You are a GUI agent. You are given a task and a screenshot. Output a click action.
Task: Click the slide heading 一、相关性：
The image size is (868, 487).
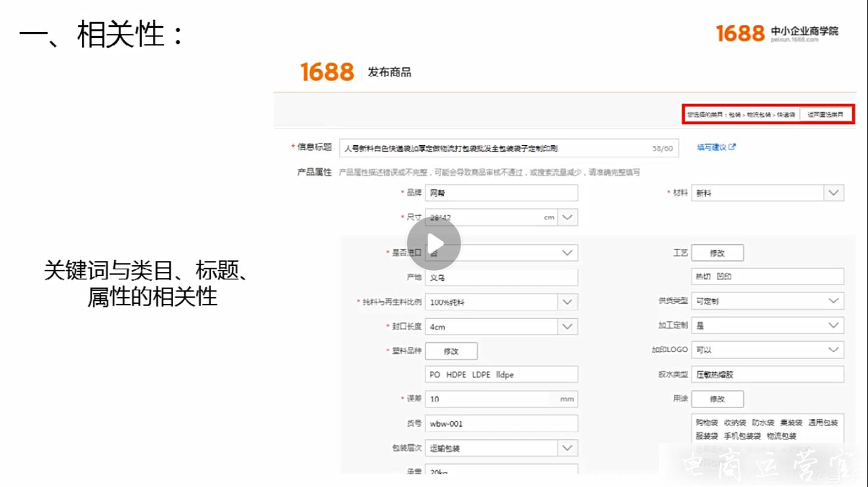click(101, 35)
